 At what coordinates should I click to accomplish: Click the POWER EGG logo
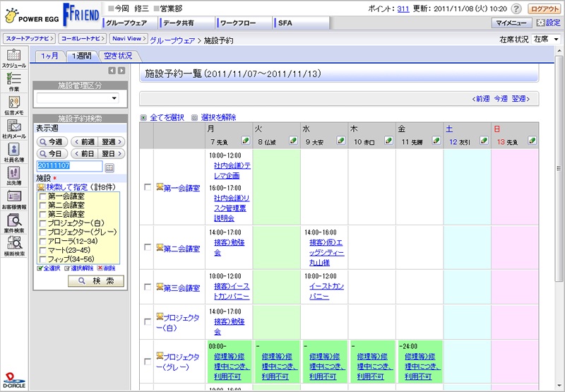point(32,16)
